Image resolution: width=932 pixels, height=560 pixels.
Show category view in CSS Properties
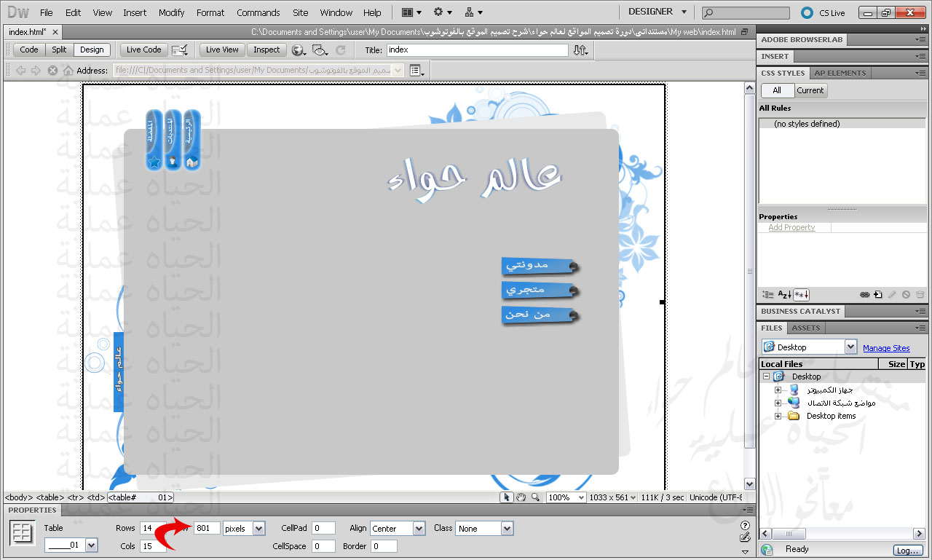tap(768, 295)
